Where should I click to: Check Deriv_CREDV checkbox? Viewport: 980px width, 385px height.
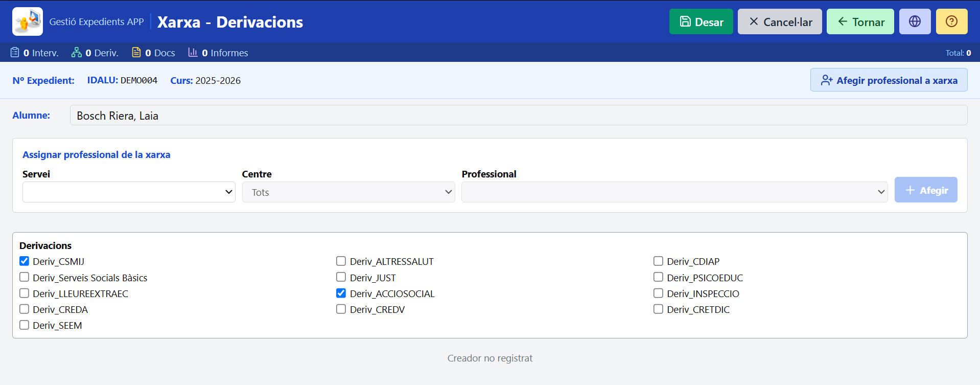[x=341, y=309]
